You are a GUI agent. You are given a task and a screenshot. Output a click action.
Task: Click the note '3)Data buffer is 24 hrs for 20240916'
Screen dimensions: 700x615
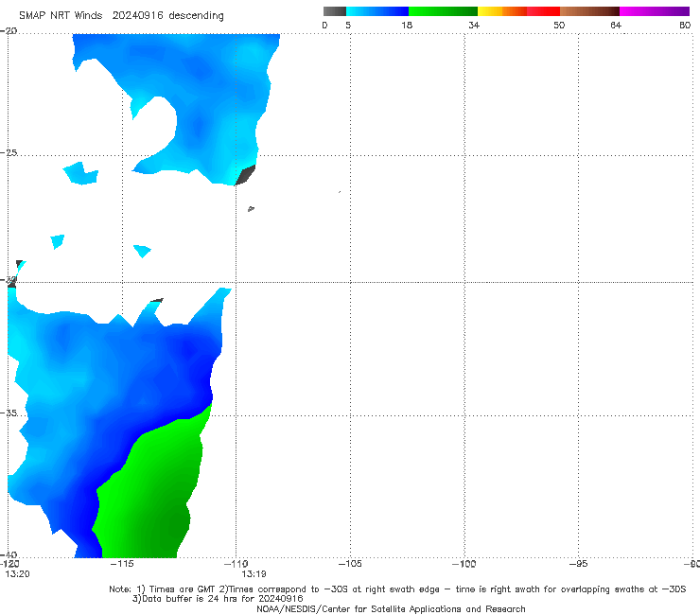(218, 599)
